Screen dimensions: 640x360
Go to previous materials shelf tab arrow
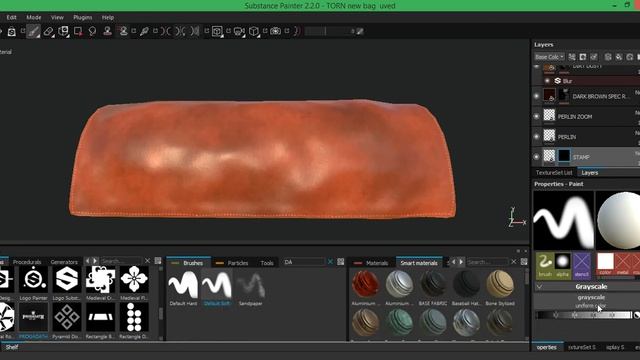click(x=453, y=262)
